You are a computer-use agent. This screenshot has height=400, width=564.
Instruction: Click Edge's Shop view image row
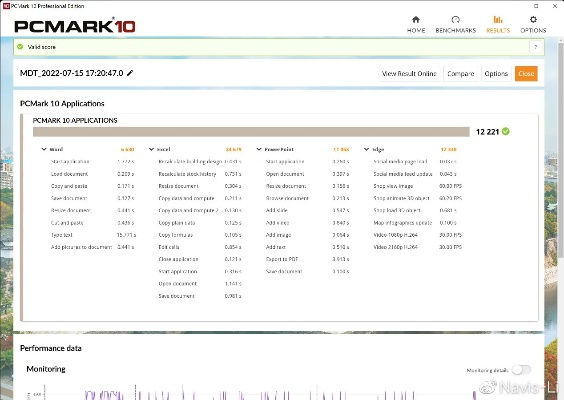[x=417, y=186]
